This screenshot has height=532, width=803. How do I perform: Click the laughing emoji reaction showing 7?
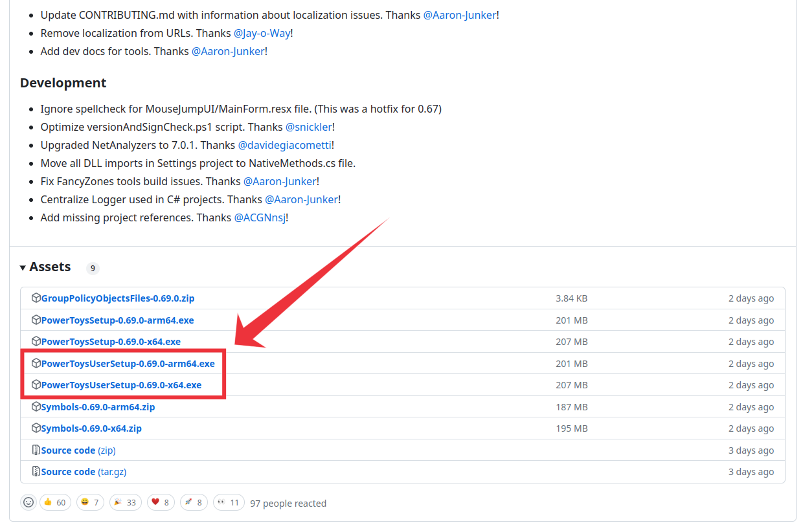pyautogui.click(x=90, y=502)
